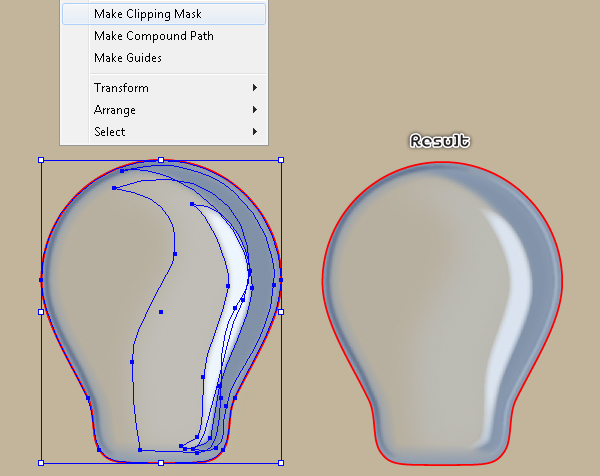The width and height of the screenshot is (600, 476).
Task: Click the top-right bounding box handle
Action: (x=281, y=160)
